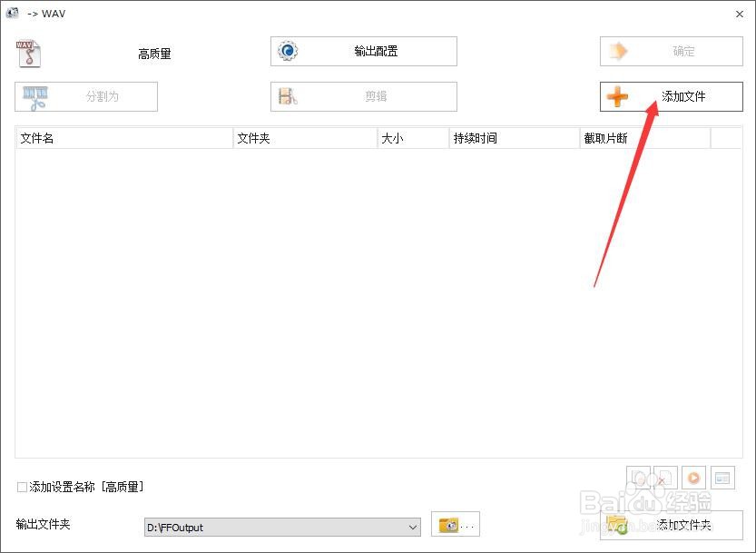Click the gear icon on 输出配置 button
The image size is (756, 553).
click(290, 51)
